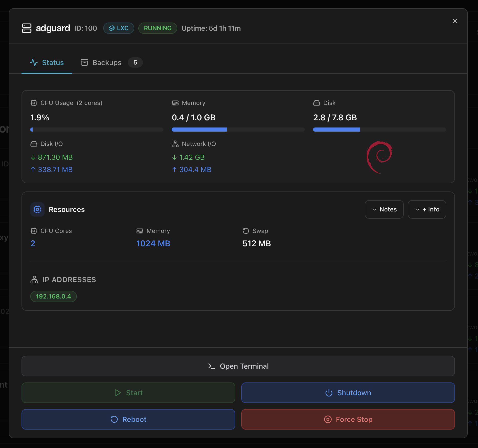Click the Memory icon under Resources
The image size is (478, 448).
point(140,231)
